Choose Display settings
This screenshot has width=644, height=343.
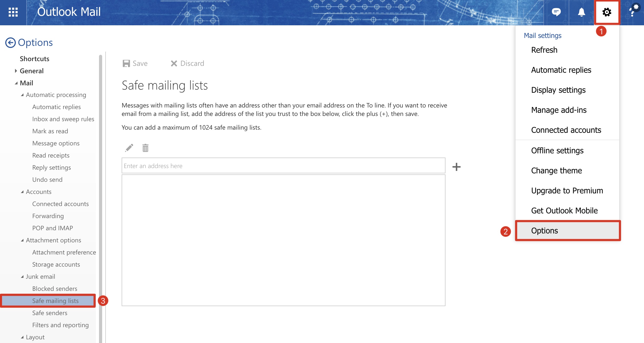point(558,90)
